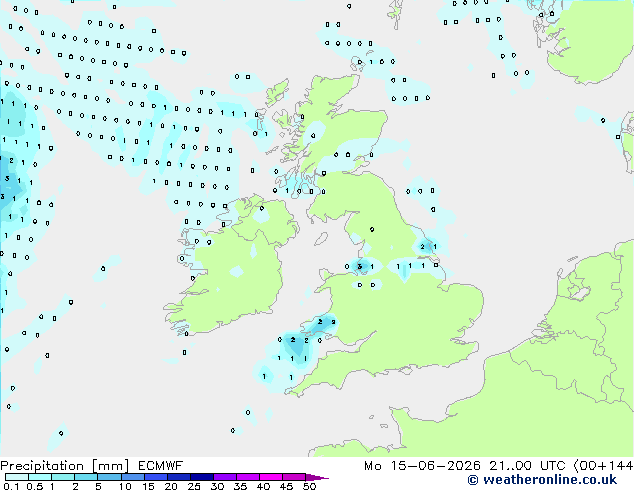634x490 pixels.
Task: Click the 35–40 mm legend color swatch
Action: point(247,477)
